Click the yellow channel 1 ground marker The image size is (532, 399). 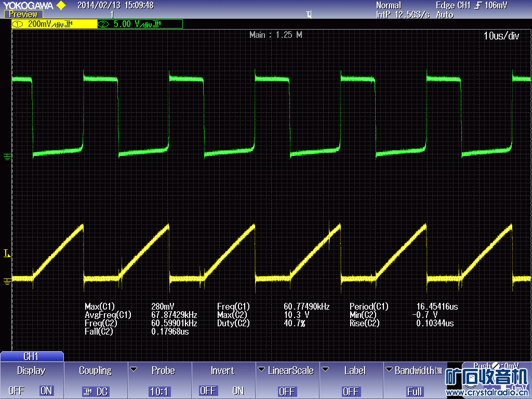[7, 281]
